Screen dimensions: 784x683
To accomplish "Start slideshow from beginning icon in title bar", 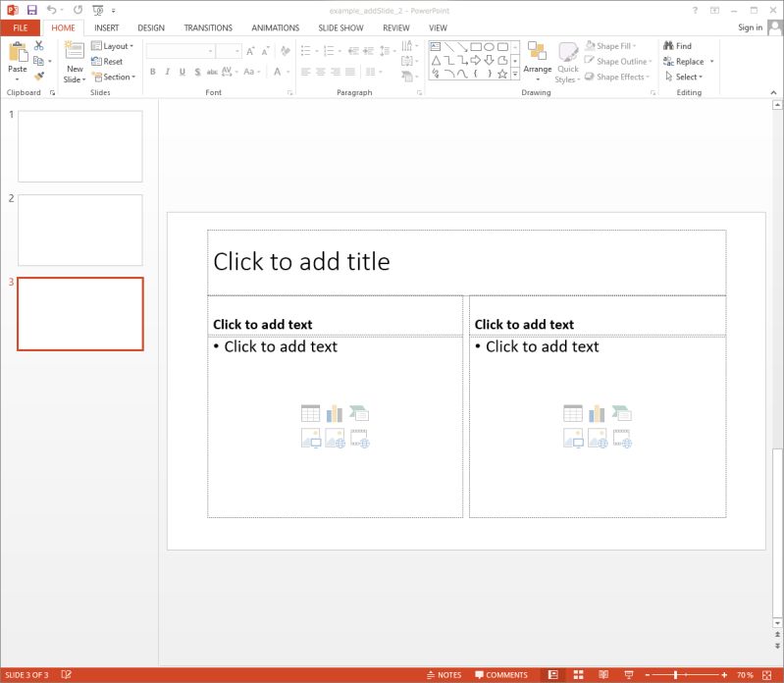I will pos(98,10).
